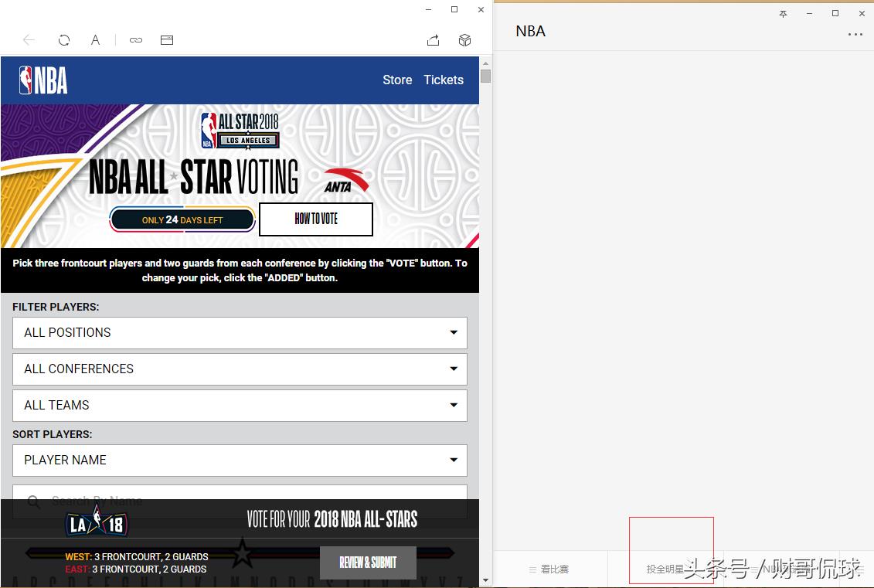Click the EAST: 3 FRONTCOURT, 2 GUARDS text
874x588 pixels.
coord(135,569)
